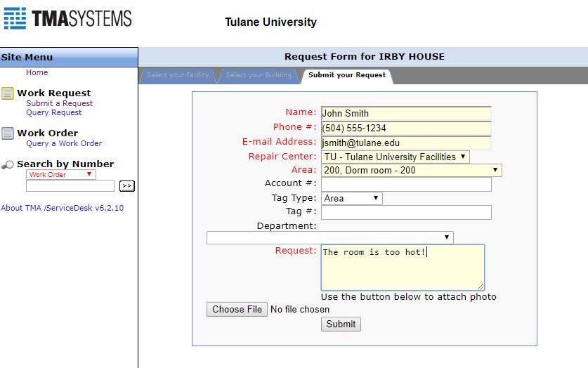Click the No file chosen text
This screenshot has height=368, width=588.
[300, 309]
